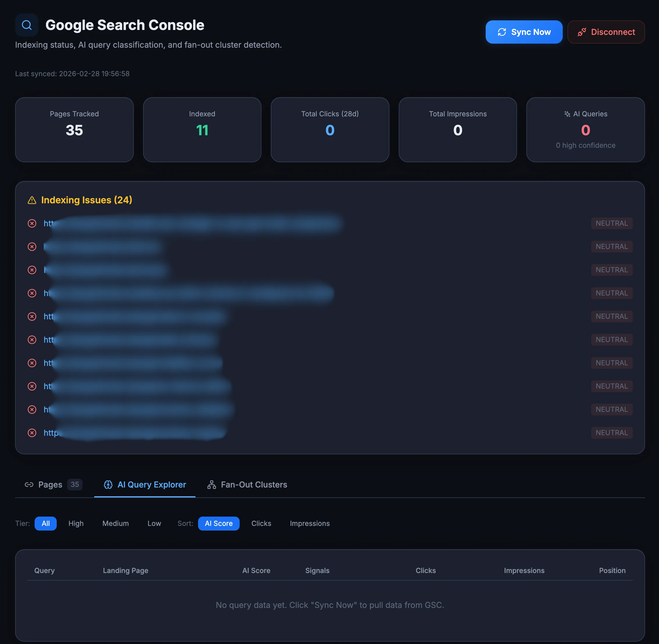659x644 pixels.
Task: Click the red error icon on last indexing issue
Action: pos(32,433)
